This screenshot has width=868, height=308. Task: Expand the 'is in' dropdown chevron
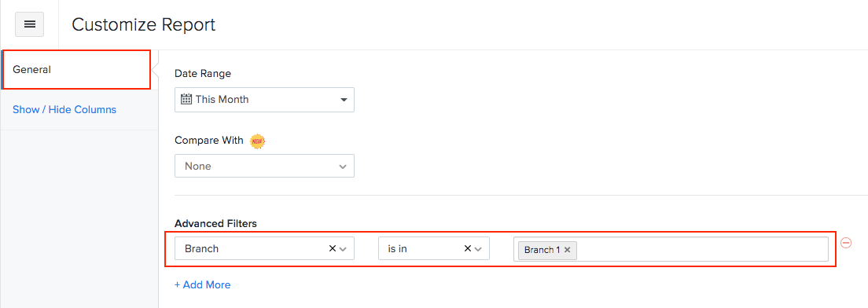(478, 249)
